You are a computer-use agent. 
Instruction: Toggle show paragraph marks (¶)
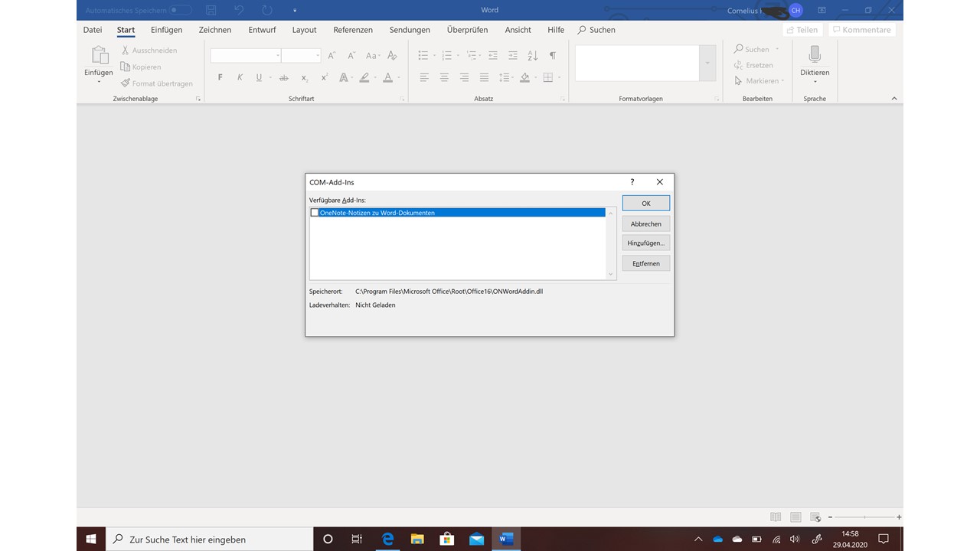[553, 55]
